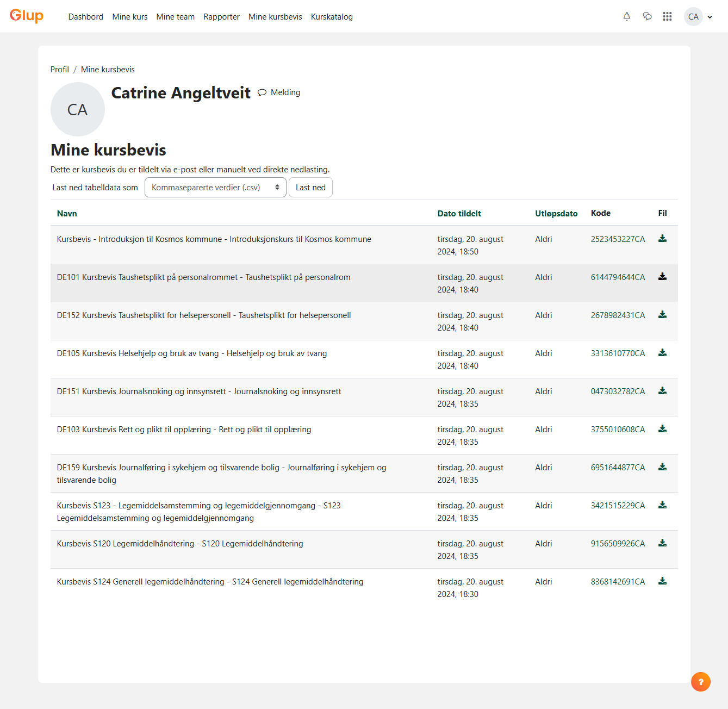Download S120 Legemiddelhåndtering certificate file

pos(662,543)
